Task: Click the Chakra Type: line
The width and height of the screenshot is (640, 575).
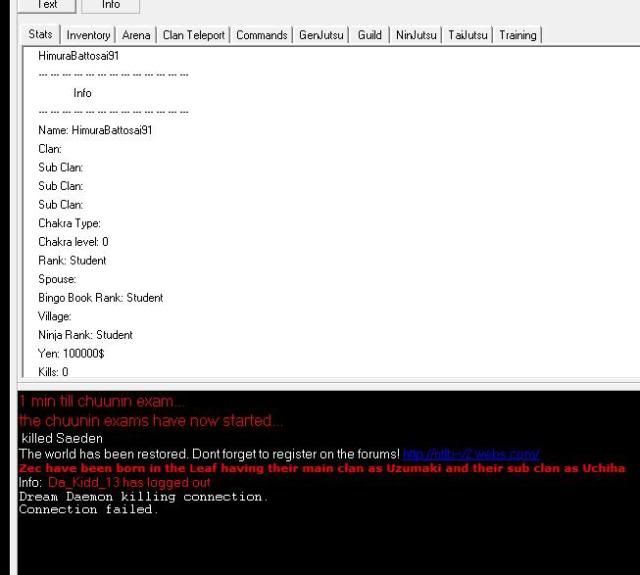Action: coord(69,223)
